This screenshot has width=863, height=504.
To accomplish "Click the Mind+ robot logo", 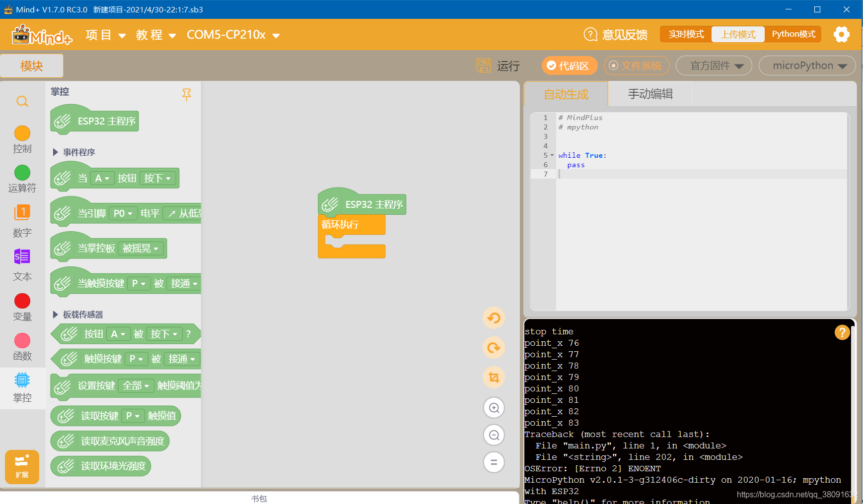I will click(x=42, y=35).
